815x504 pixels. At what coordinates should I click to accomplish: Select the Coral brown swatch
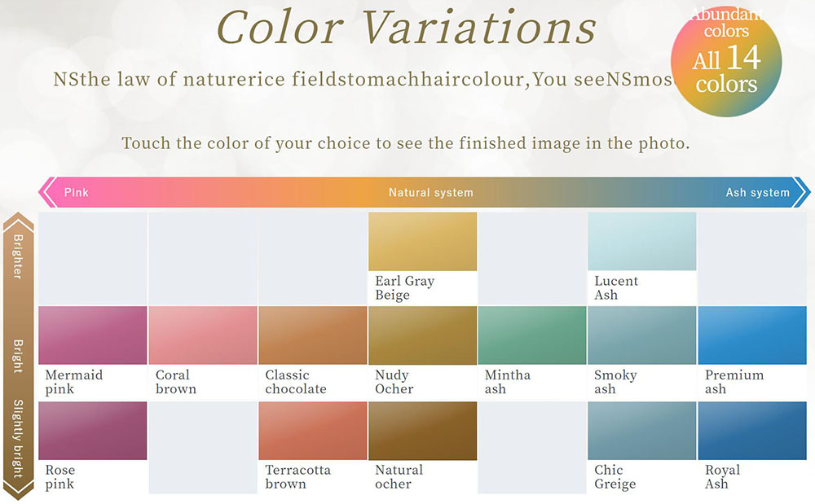[203, 335]
